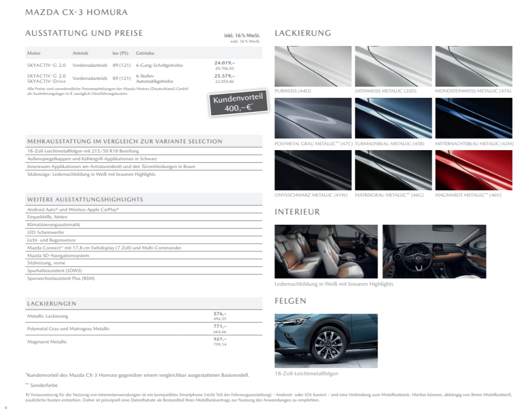Select the Magmarot Metallic pricing row label
532x412 pixels.
pos(47,342)
